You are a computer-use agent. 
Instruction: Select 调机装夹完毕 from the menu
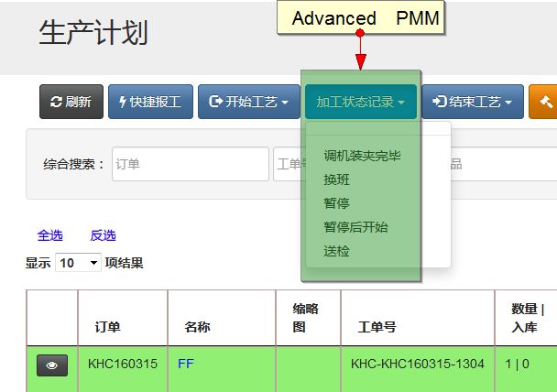(362, 156)
